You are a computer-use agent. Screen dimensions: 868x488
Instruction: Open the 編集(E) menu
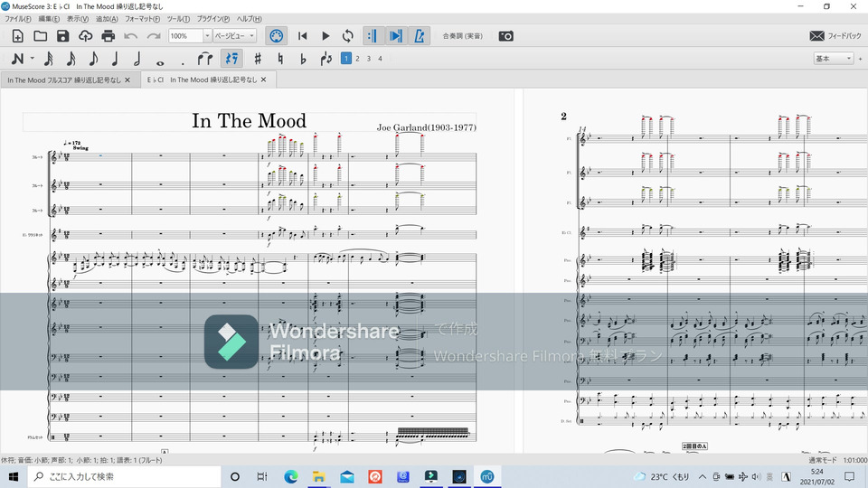point(49,19)
